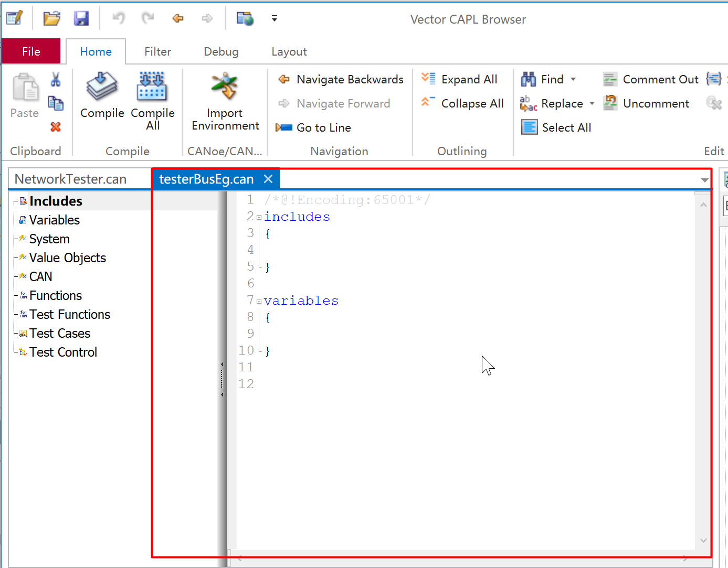728x568 pixels.
Task: Select Test Control in the tree
Action: (63, 352)
